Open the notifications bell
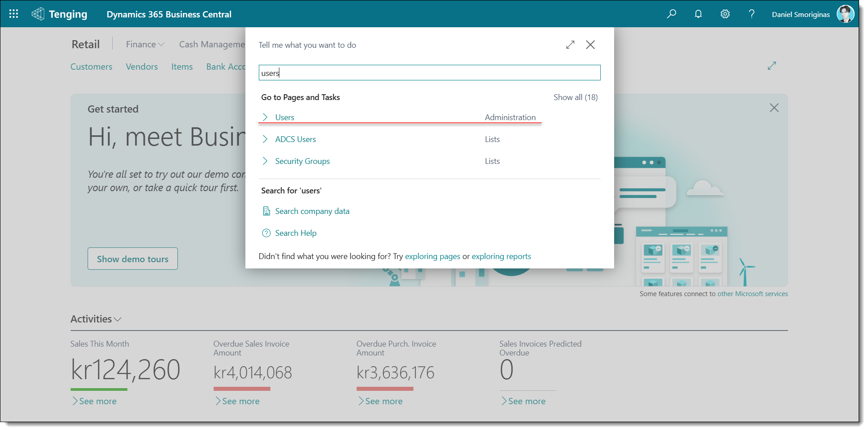The image size is (868, 431). click(698, 14)
